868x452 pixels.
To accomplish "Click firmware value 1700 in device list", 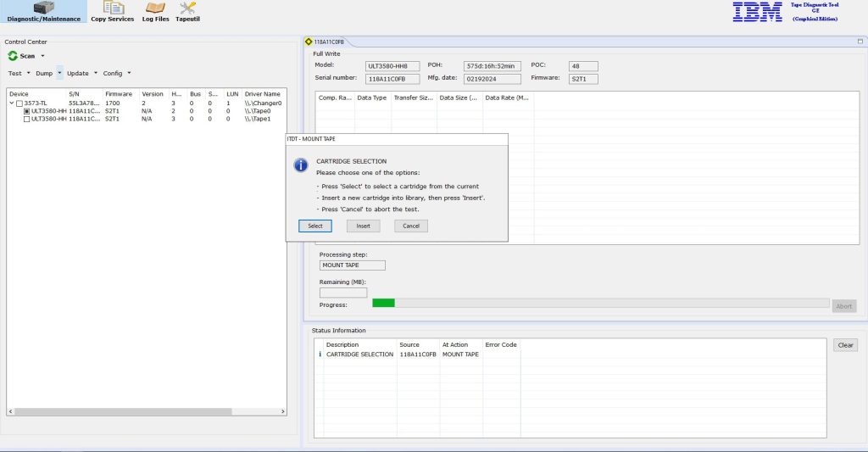I will [x=113, y=103].
